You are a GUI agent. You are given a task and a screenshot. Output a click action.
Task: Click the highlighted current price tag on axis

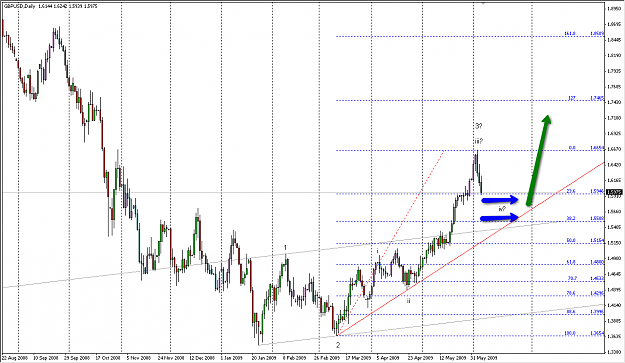tap(614, 193)
